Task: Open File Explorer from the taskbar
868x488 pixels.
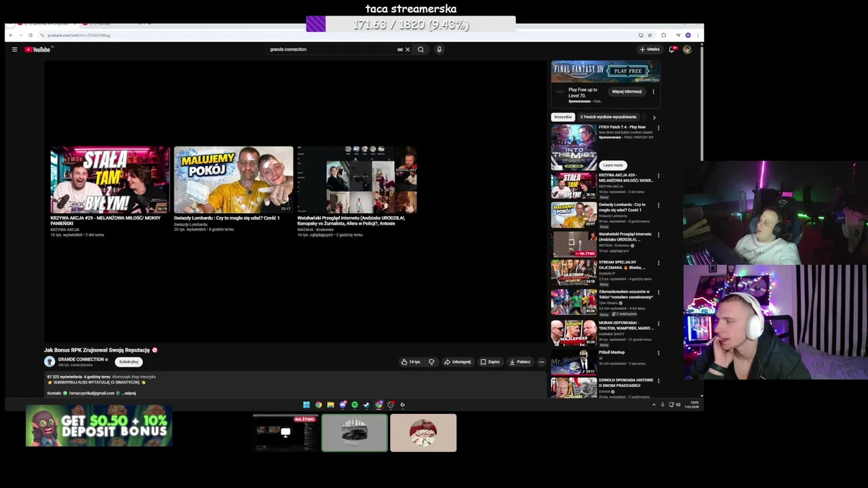Action: pos(330,405)
